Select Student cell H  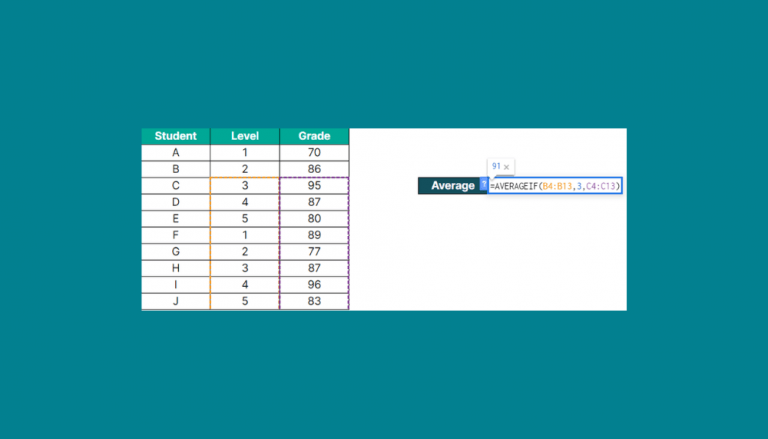tap(176, 268)
